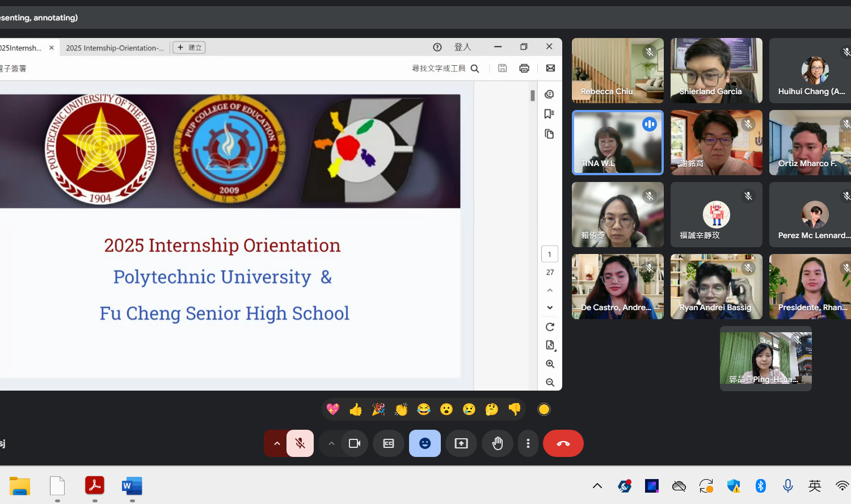Image resolution: width=851 pixels, height=504 pixels.
Task: Open Bluetooth tray icon
Action: click(761, 486)
